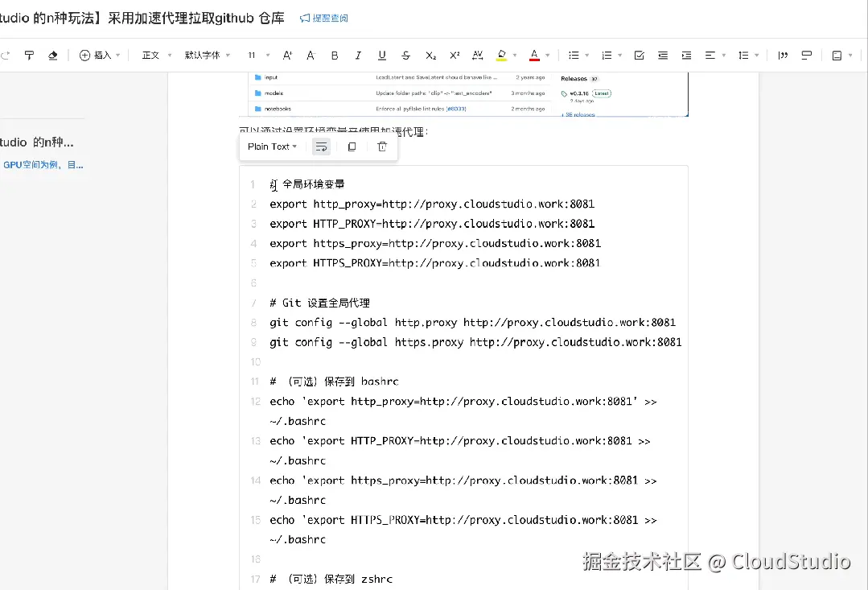
Task: Add a comment using the comment bubble icon
Action: pos(806,55)
